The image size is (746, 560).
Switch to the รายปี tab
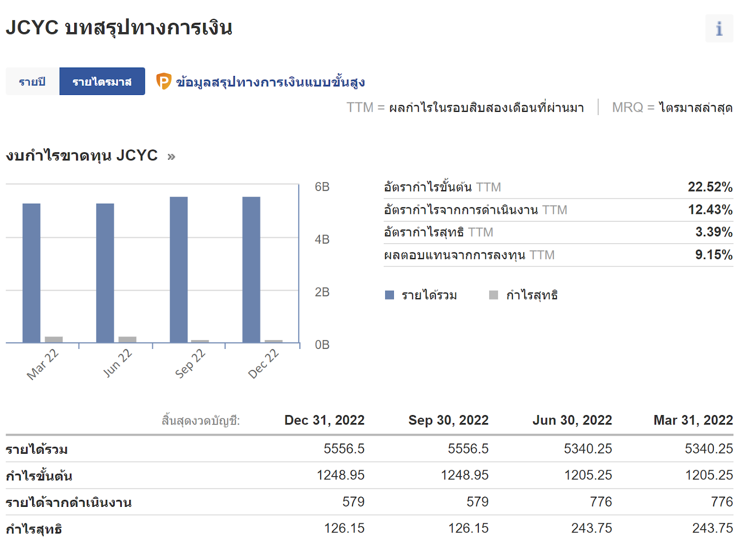coord(32,82)
